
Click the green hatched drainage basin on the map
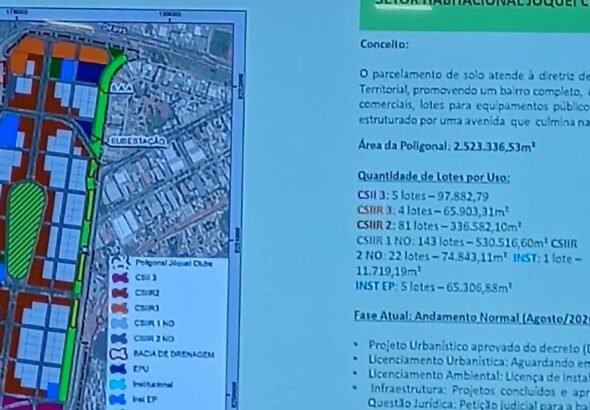(x=26, y=229)
